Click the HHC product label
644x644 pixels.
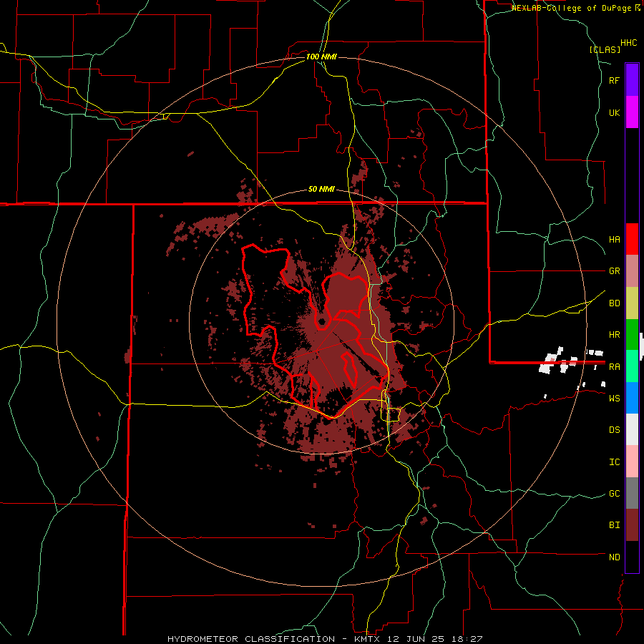tap(628, 43)
